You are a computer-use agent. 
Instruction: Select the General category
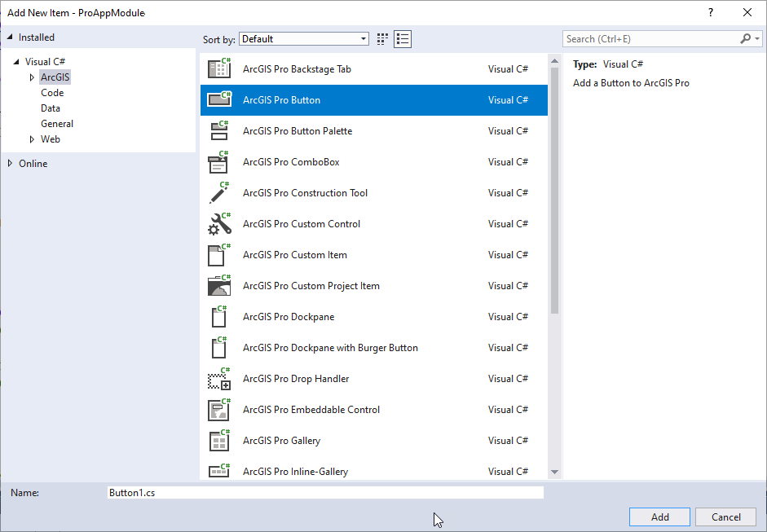pyautogui.click(x=57, y=124)
